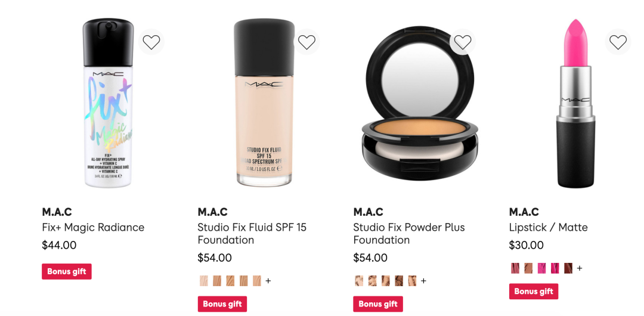644x316 pixels.
Task: Expand additional Lipstick / Matte colors
Action: click(x=580, y=268)
